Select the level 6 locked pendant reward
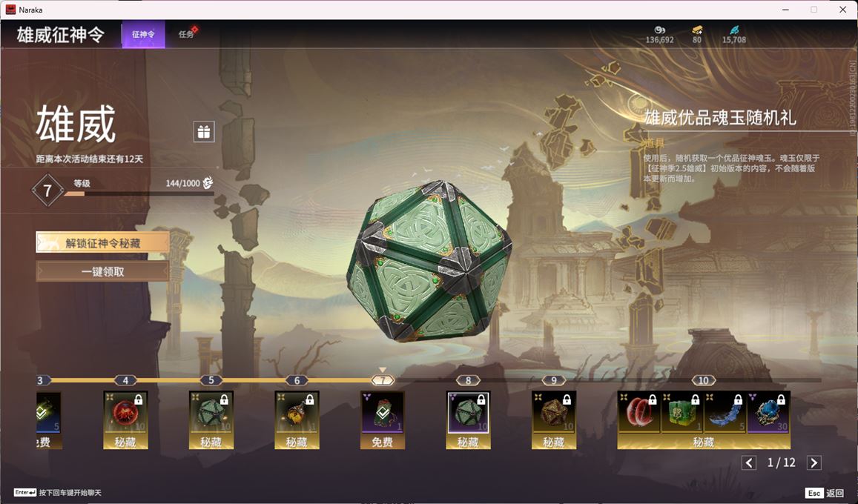 (297, 420)
